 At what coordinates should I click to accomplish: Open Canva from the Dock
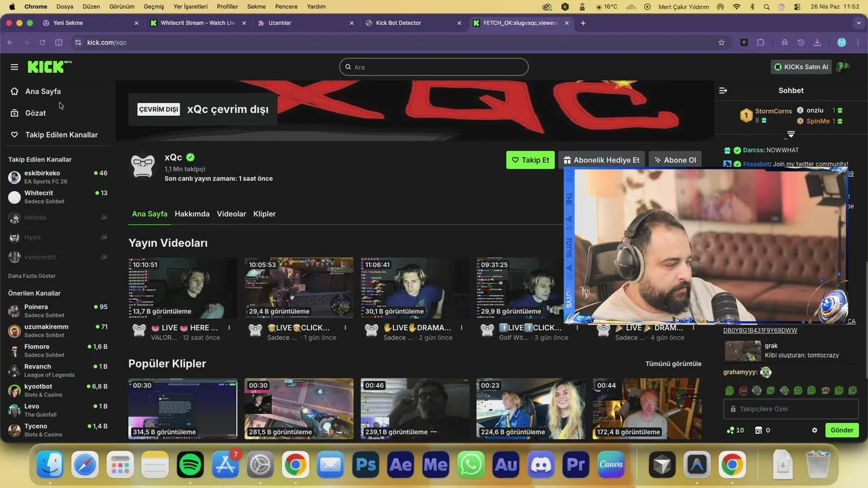coord(611,465)
